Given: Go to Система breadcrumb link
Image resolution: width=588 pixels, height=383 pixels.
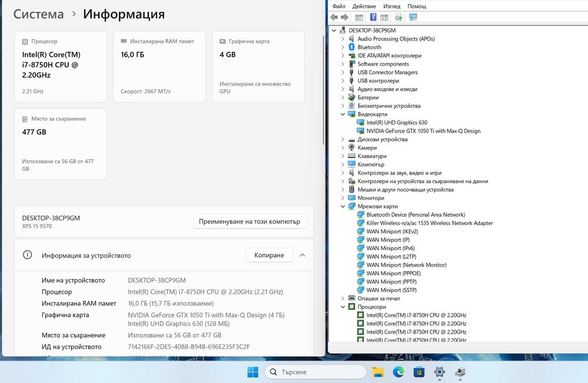Looking at the screenshot, I should [38, 14].
